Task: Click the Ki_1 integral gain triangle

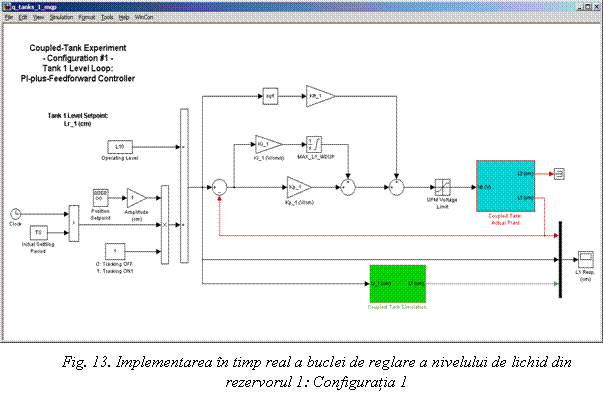Action: (268, 145)
